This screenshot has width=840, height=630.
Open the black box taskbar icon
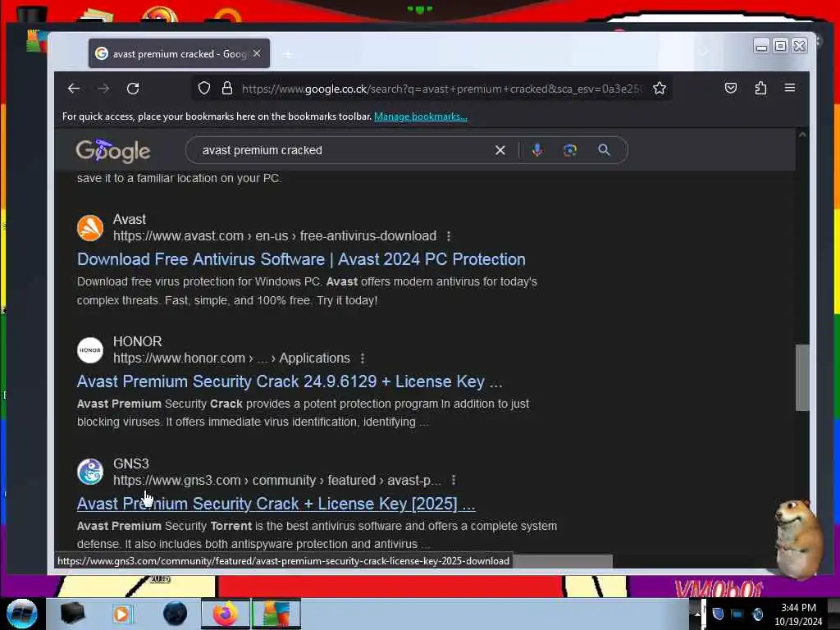[x=73, y=614]
